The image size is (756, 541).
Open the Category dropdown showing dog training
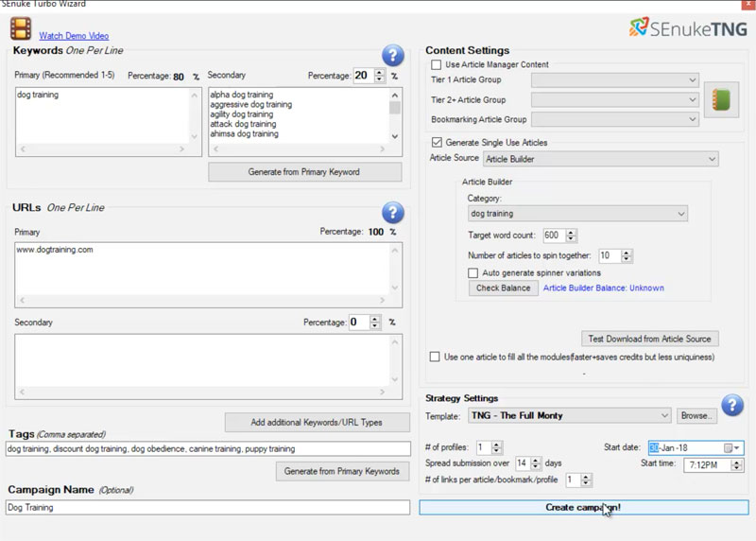point(577,214)
